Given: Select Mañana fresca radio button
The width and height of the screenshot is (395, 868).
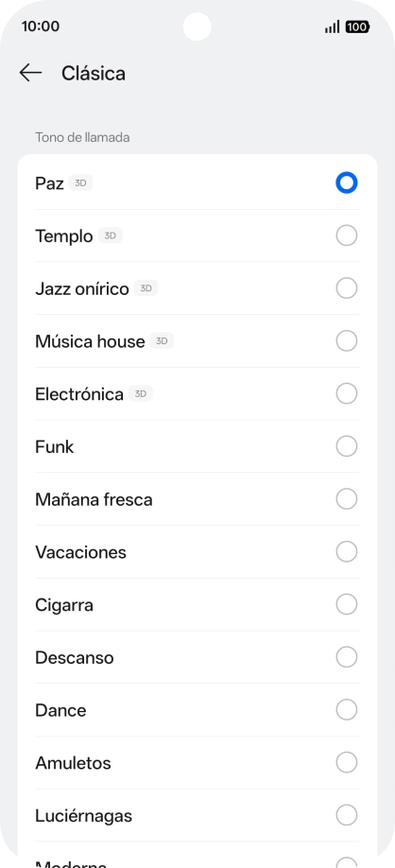Looking at the screenshot, I should [346, 498].
